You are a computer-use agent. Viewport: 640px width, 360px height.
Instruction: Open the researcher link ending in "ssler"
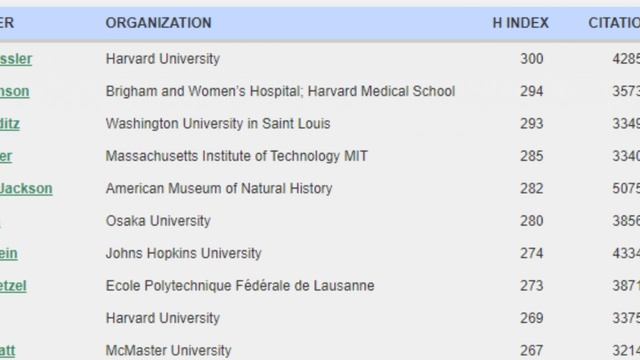pos(16,59)
